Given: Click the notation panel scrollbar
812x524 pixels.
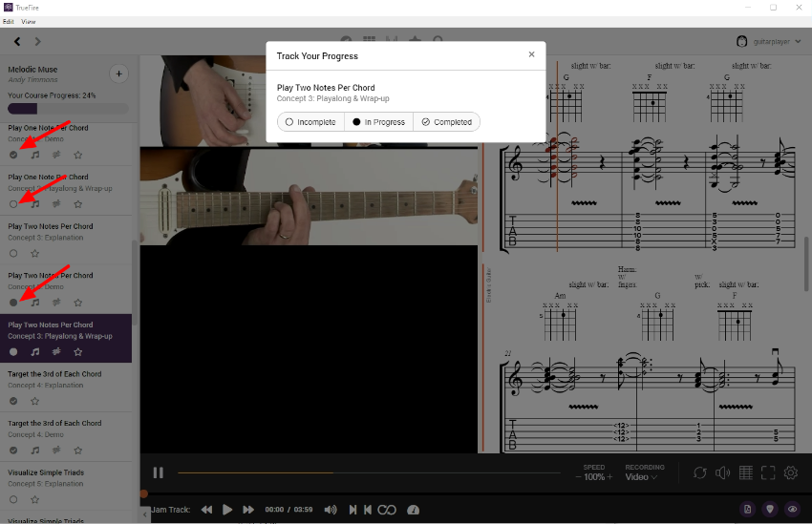Looking at the screenshot, I should tap(806, 263).
